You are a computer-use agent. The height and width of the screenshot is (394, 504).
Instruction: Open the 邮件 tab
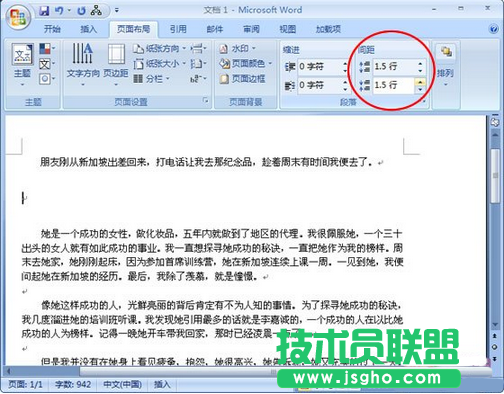(215, 29)
